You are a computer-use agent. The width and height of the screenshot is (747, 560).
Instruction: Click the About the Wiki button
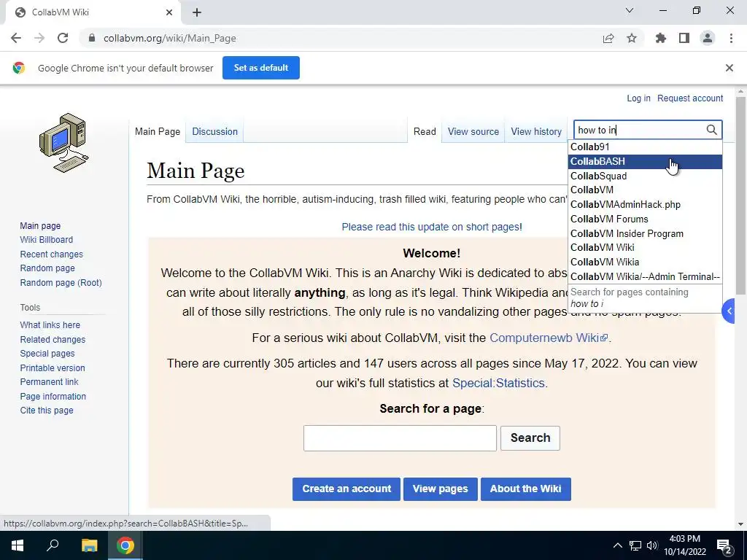coord(525,489)
